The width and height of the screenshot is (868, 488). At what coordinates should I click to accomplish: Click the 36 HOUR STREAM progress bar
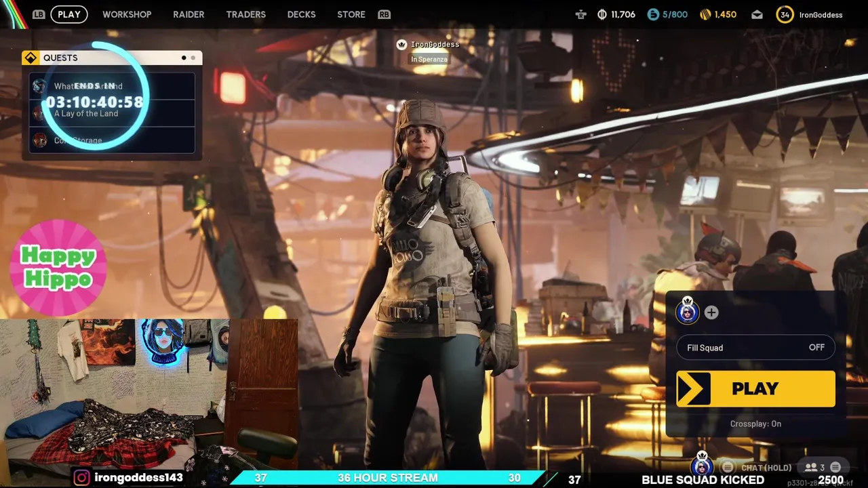(388, 478)
